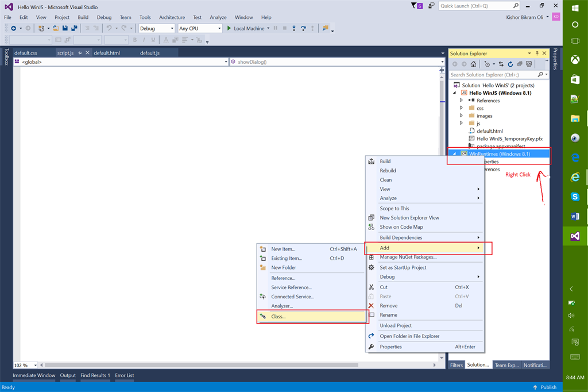Viewport: 588px width, 392px height.
Task: Open Visual Studio from the taskbar
Action: pos(575,236)
